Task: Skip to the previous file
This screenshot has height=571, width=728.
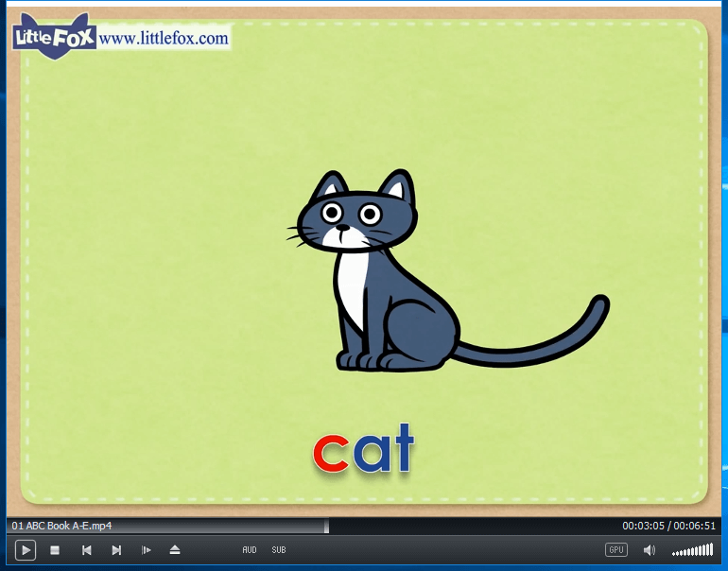Action: pyautogui.click(x=86, y=550)
